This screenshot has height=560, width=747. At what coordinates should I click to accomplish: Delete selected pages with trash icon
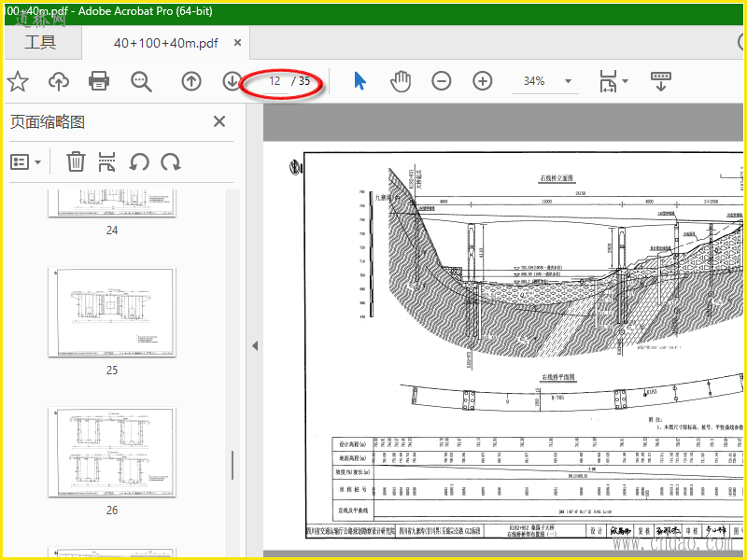pyautogui.click(x=76, y=161)
